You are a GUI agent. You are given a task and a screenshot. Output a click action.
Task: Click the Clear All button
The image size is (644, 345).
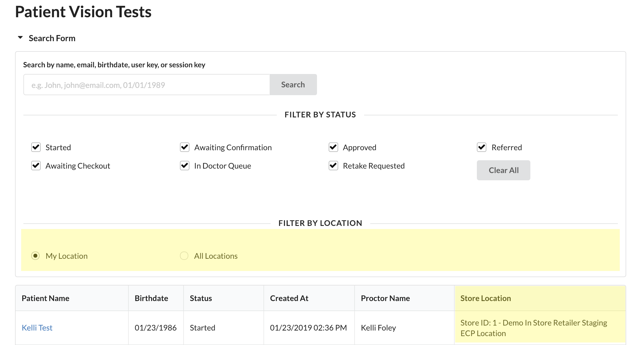(503, 170)
